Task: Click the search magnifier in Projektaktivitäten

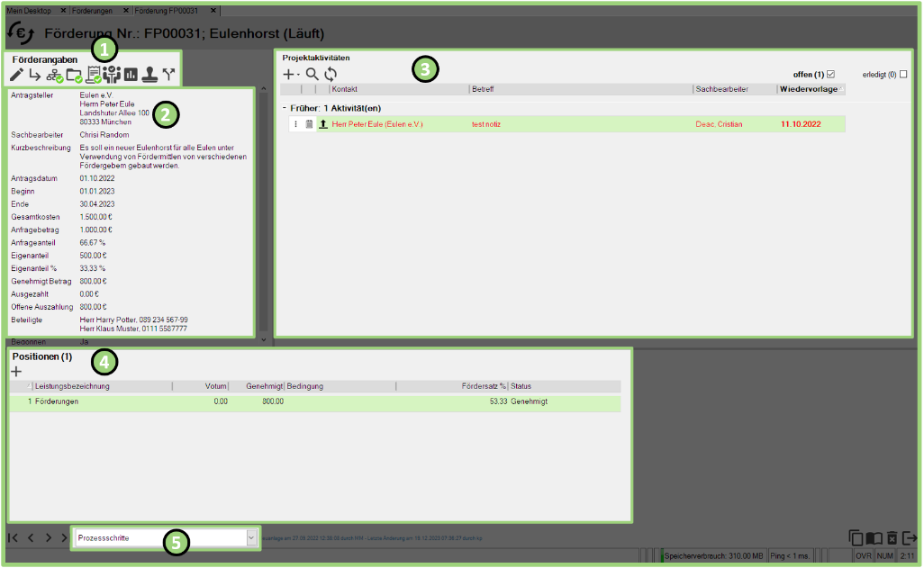Action: pyautogui.click(x=313, y=75)
